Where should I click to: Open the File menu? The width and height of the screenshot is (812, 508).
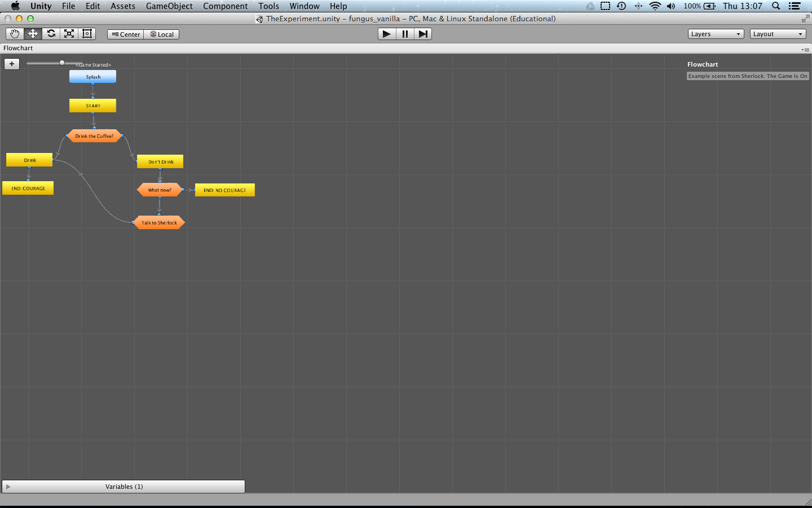69,6
